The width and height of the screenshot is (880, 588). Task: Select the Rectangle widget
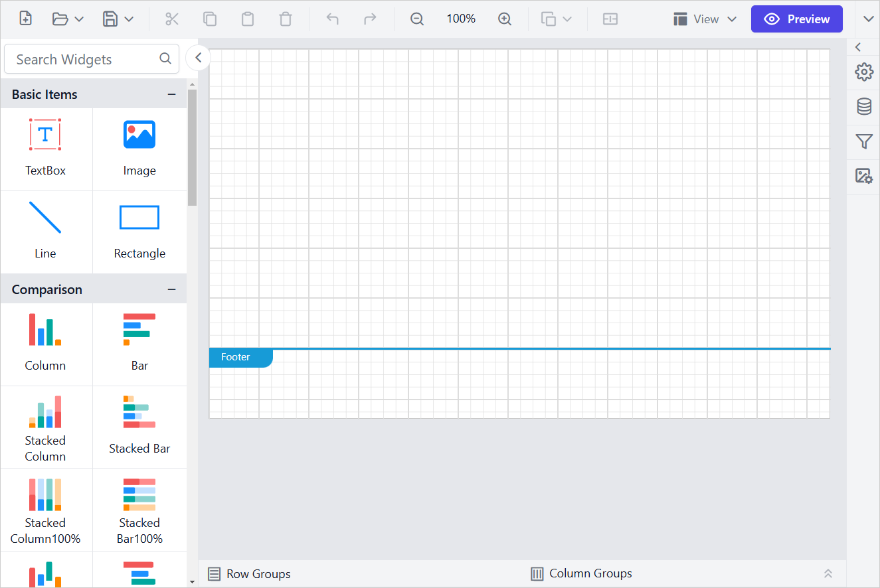pos(139,232)
